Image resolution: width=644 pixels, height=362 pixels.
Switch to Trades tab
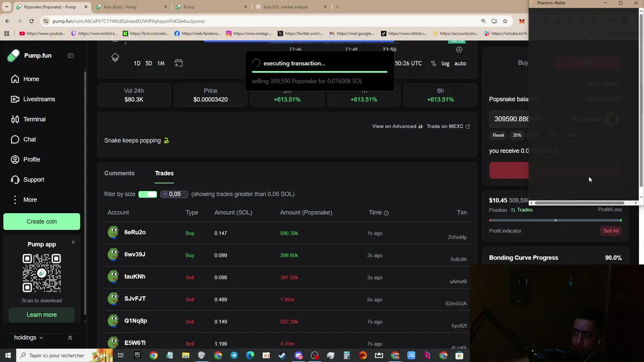(x=164, y=173)
